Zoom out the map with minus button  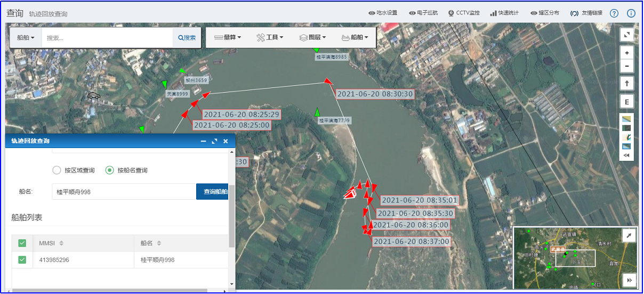click(x=627, y=66)
